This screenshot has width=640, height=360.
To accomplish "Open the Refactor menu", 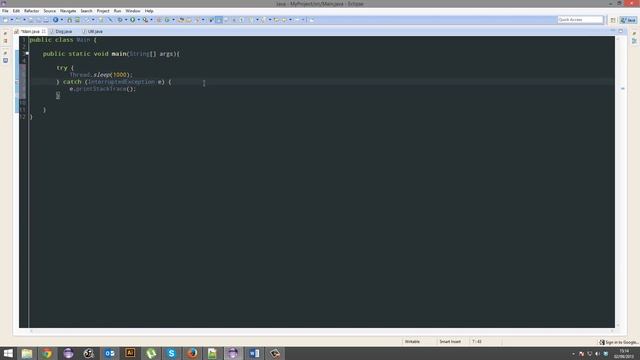I will click(x=31, y=11).
